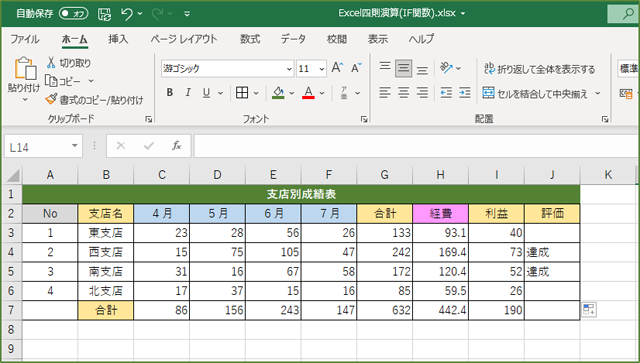Expand the 貼り付け options arrow

[x=24, y=100]
